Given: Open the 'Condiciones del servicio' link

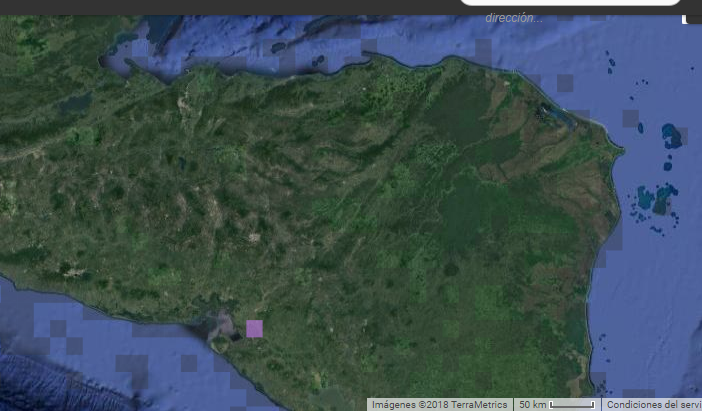Looking at the screenshot, I should coord(654,405).
